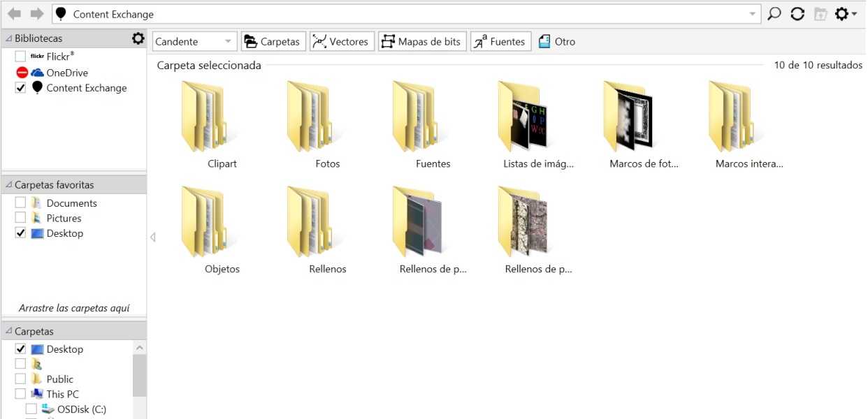Expand the address bar dropdown arrow
The height and width of the screenshot is (419, 868).
click(753, 14)
